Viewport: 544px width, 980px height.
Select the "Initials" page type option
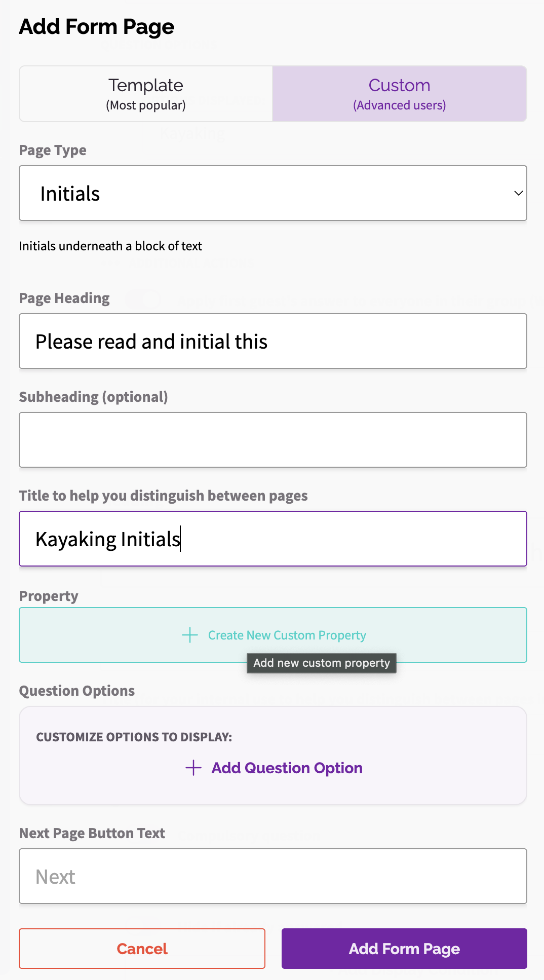[70, 193]
